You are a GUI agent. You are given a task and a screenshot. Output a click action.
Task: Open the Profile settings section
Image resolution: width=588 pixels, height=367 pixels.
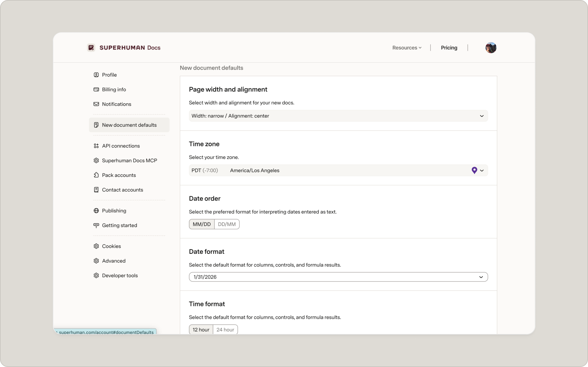click(x=109, y=75)
